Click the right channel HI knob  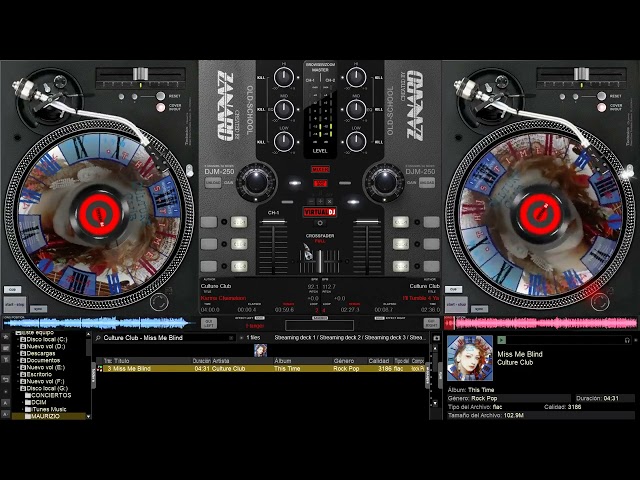356,77
